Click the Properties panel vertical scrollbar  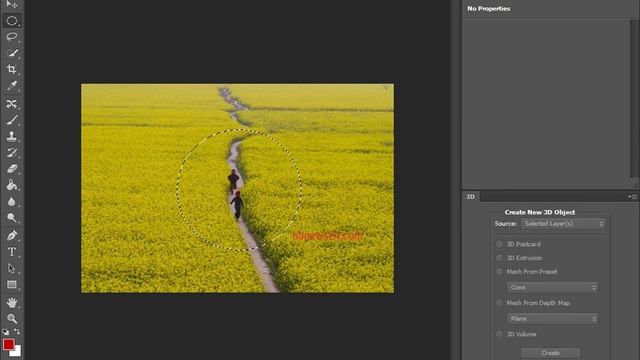pos(634,98)
